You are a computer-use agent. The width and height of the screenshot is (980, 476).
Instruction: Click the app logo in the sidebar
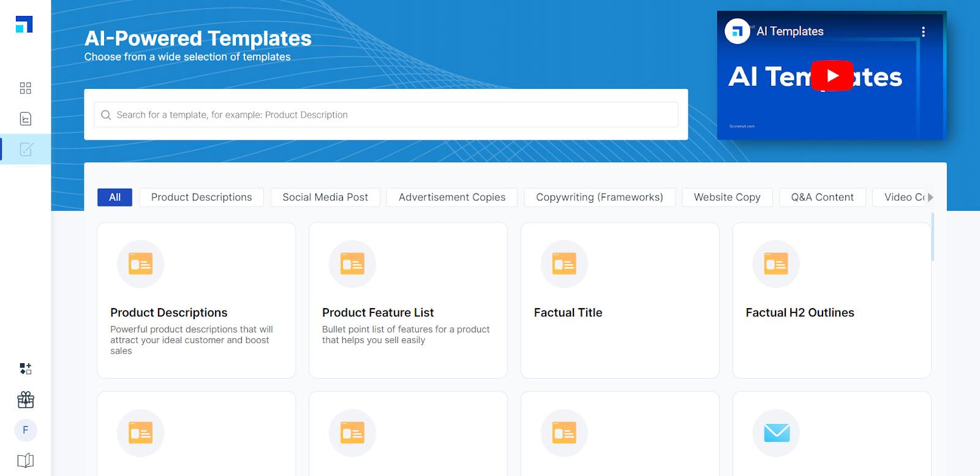[24, 25]
